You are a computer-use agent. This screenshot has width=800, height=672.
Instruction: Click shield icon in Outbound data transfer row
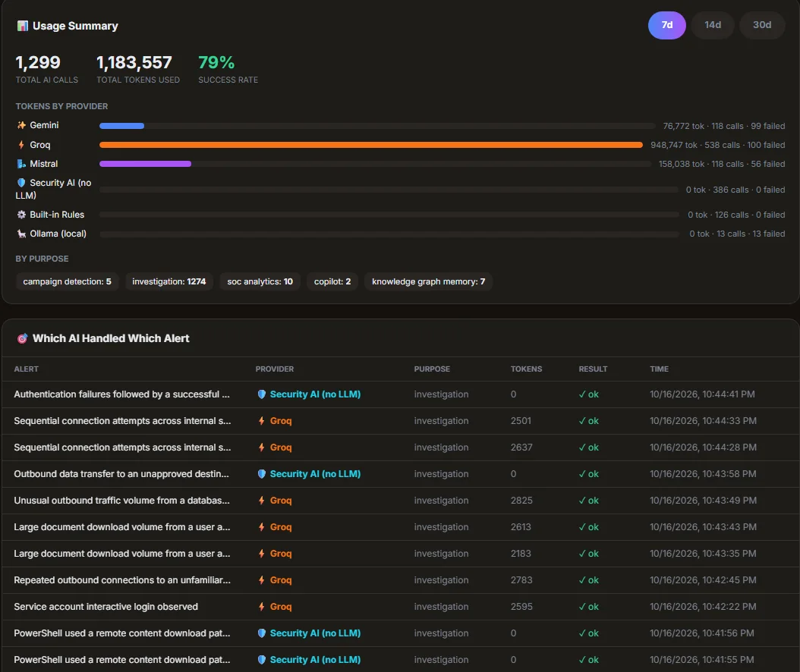[x=262, y=474]
